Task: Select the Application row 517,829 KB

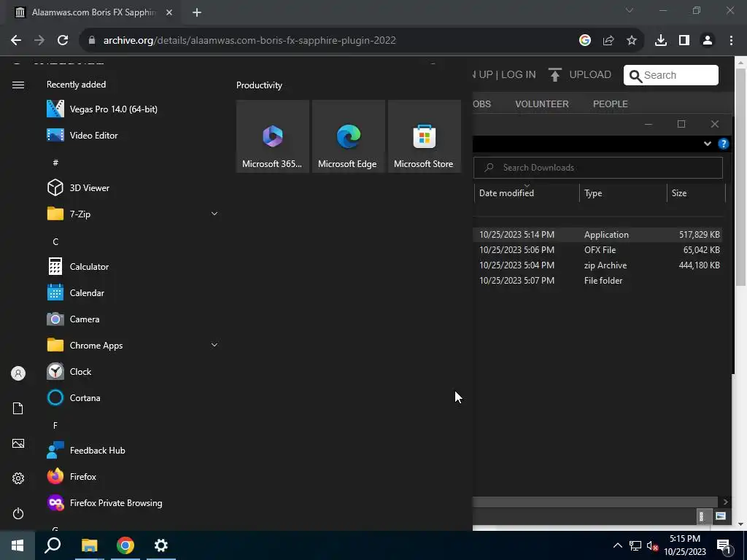Action: coord(598,234)
